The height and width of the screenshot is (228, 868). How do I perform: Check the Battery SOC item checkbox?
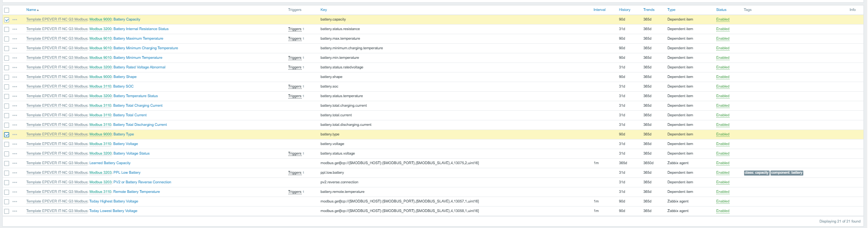(6, 87)
